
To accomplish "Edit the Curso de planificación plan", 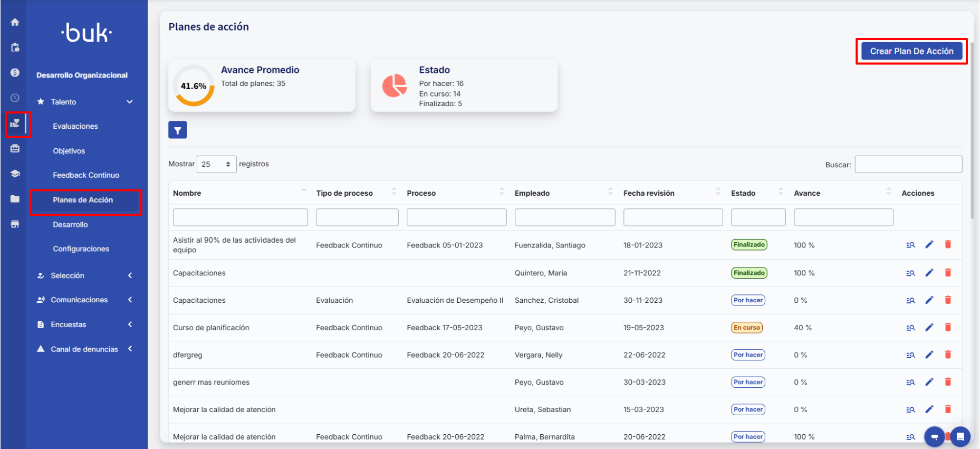I will point(929,328).
